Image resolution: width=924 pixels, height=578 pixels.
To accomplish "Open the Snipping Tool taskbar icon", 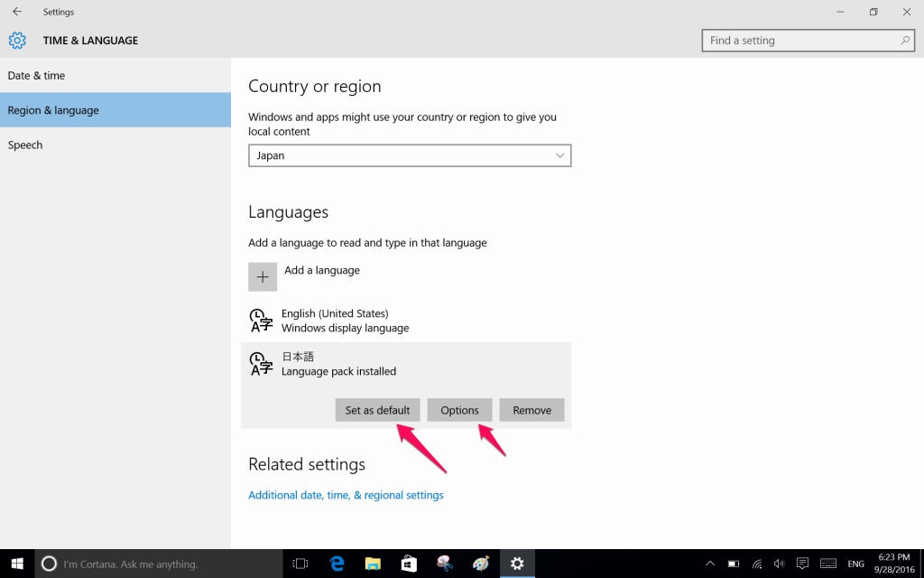I will tap(445, 564).
